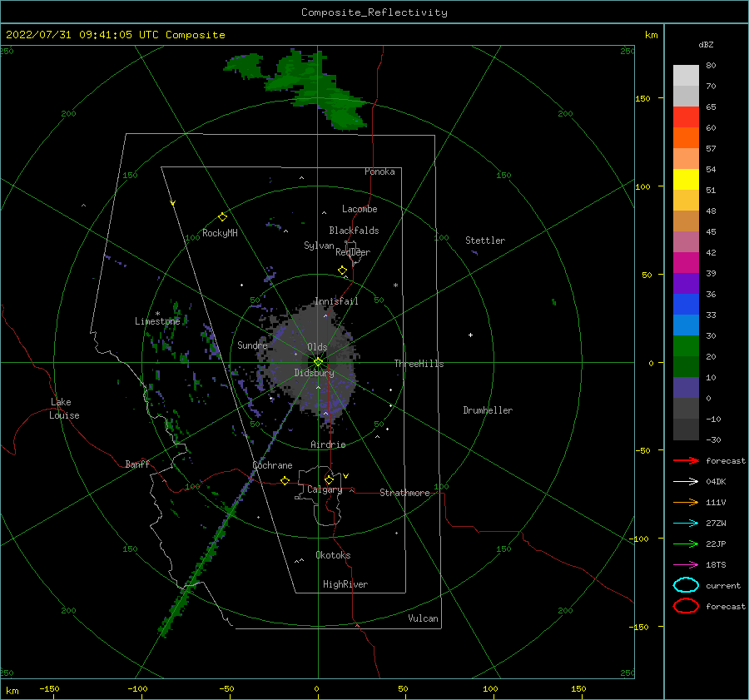The image size is (749, 700).
Task: Click the red forecast arrow in legend
Action: point(686,460)
